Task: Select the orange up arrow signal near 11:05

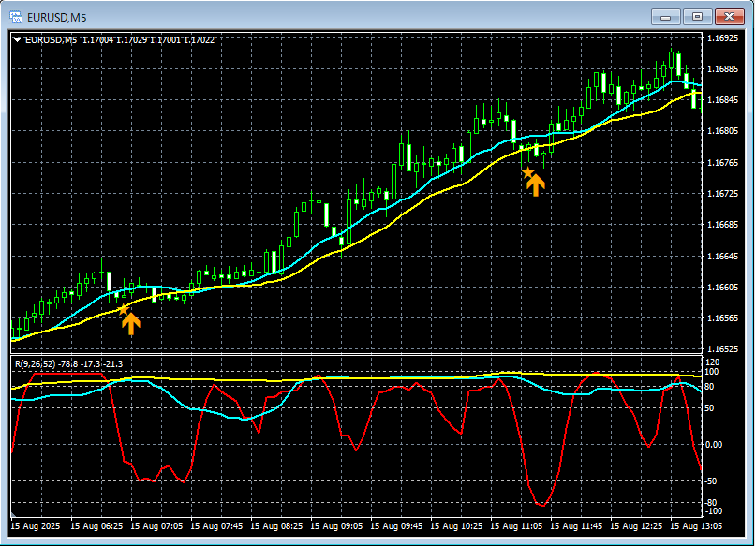Action: [535, 184]
